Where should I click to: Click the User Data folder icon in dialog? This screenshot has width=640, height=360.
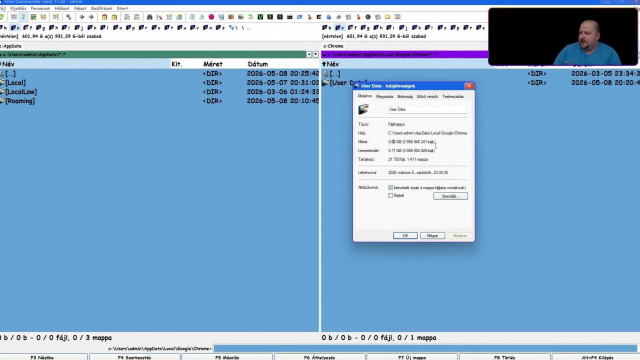363,109
